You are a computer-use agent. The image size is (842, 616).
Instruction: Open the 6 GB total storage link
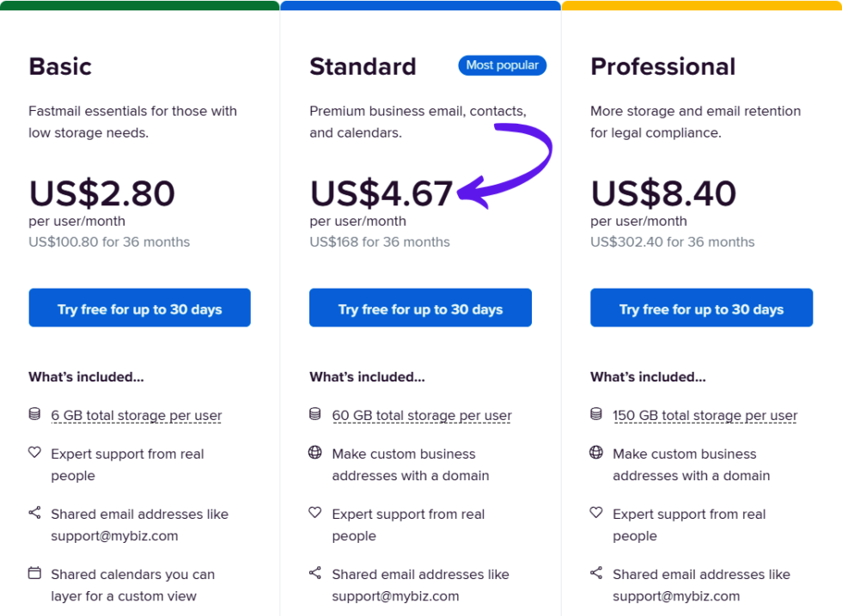tap(136, 415)
